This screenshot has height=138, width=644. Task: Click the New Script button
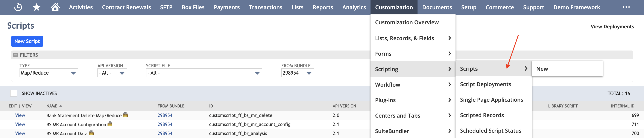[27, 41]
